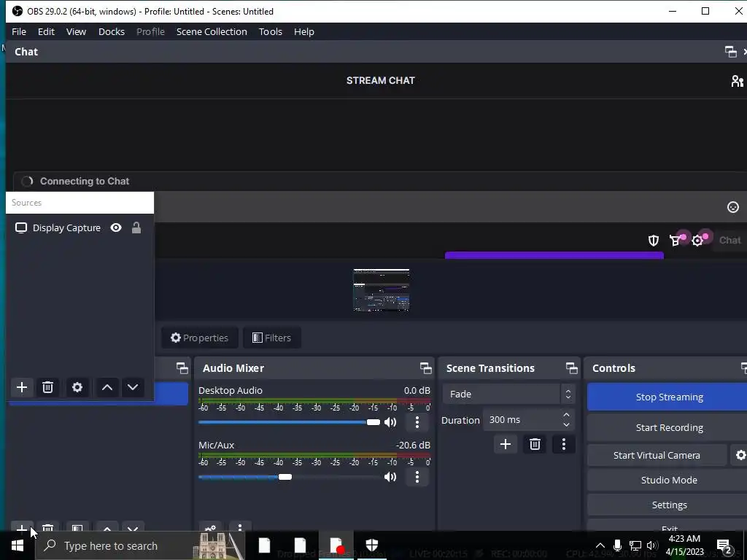Toggle lock on Display Capture source
Viewport: 747px width, 560px height.
tap(136, 227)
